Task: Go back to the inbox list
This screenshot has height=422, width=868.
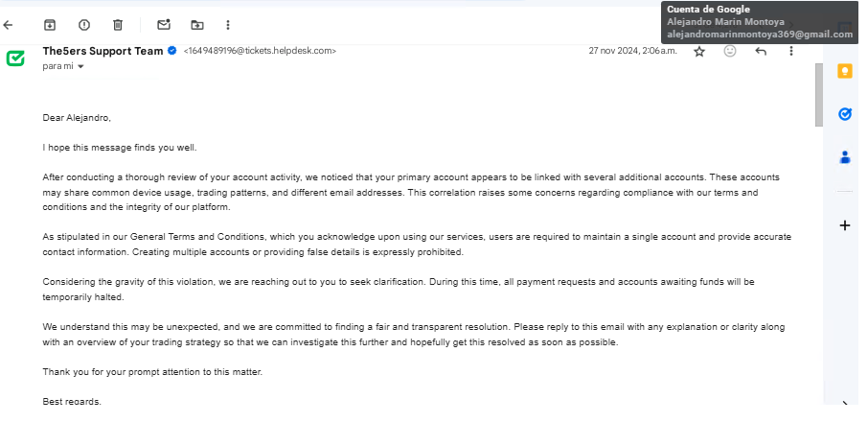Action: pyautogui.click(x=9, y=24)
